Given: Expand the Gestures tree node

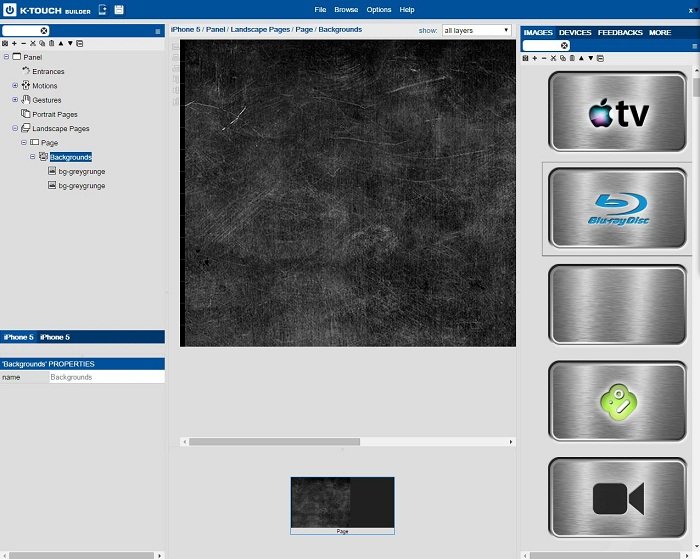Looking at the screenshot, I should coord(15,100).
